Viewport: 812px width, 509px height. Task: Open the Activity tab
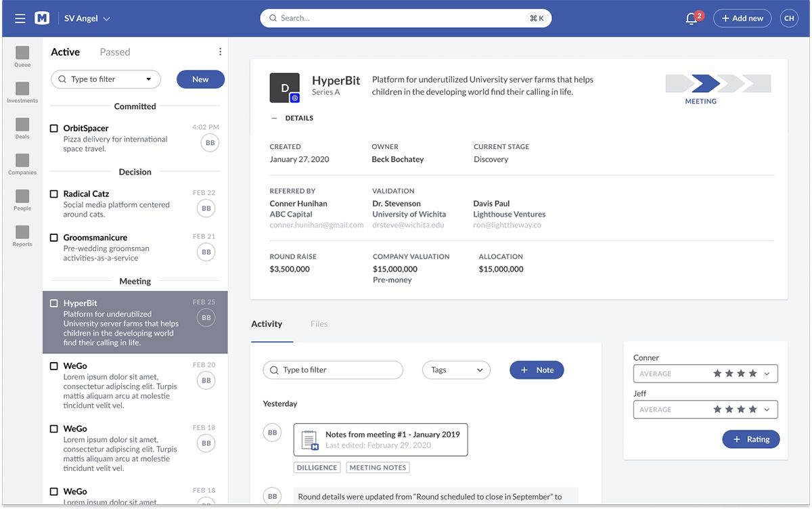pos(267,324)
